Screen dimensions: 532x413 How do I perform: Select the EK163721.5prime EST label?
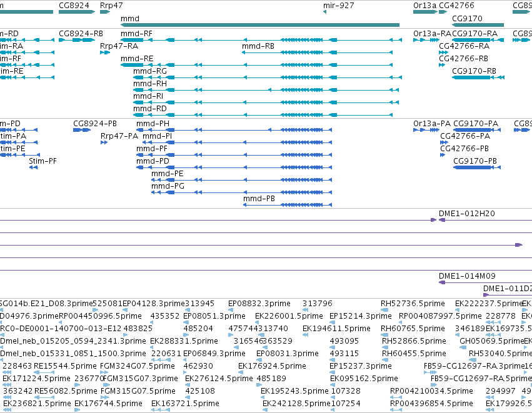coord(185,404)
